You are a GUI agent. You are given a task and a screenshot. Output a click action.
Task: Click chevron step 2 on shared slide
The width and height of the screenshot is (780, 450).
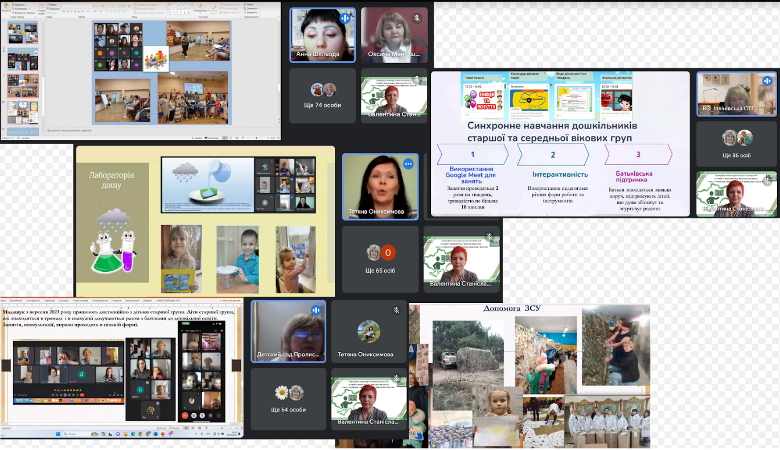pos(553,155)
